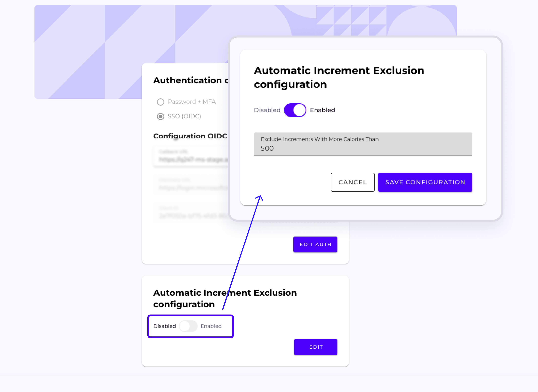
Task: Click SAVE CONFIGURATION
Action: click(425, 182)
